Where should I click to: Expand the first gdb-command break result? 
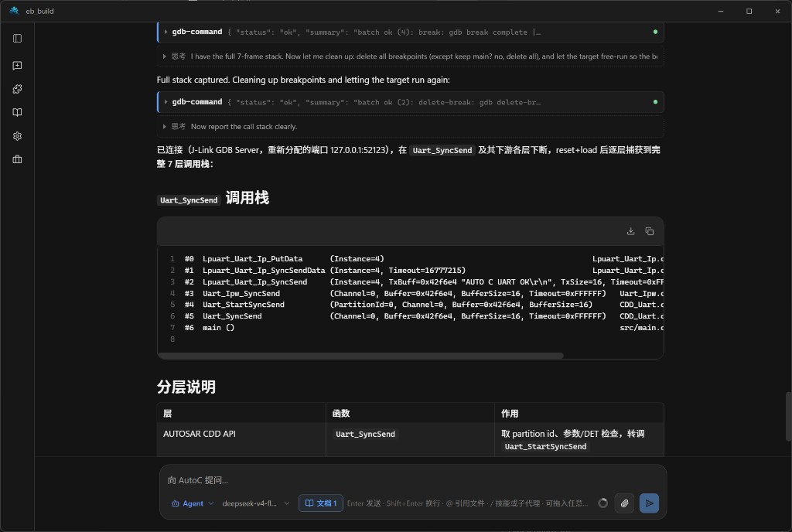tap(410, 32)
